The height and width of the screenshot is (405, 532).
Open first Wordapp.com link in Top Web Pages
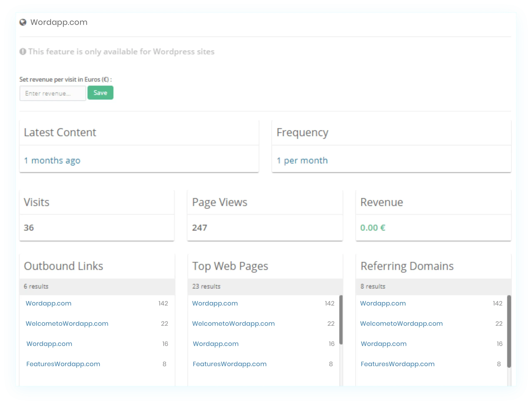click(x=215, y=303)
